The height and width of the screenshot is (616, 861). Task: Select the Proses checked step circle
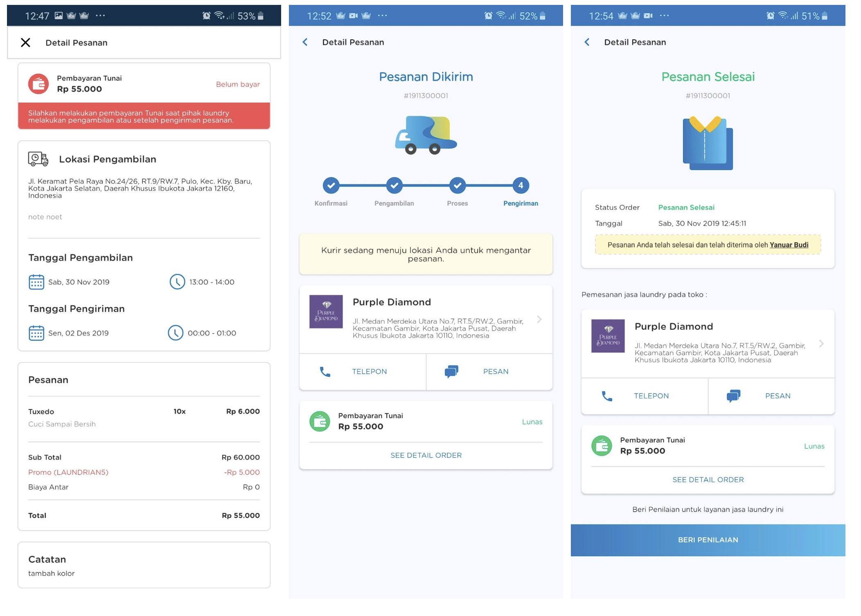pyautogui.click(x=457, y=185)
